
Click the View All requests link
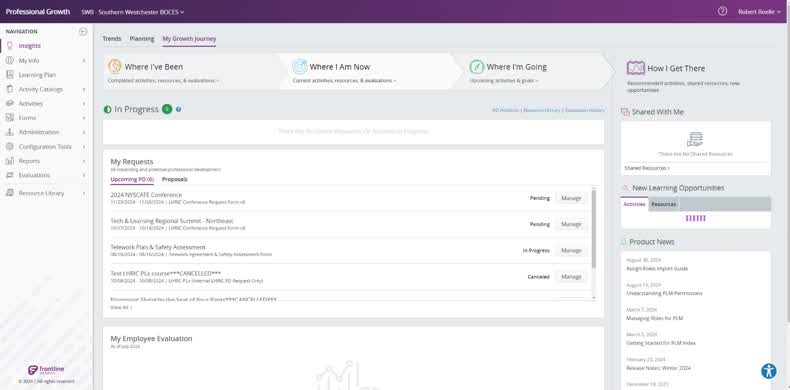(121, 307)
